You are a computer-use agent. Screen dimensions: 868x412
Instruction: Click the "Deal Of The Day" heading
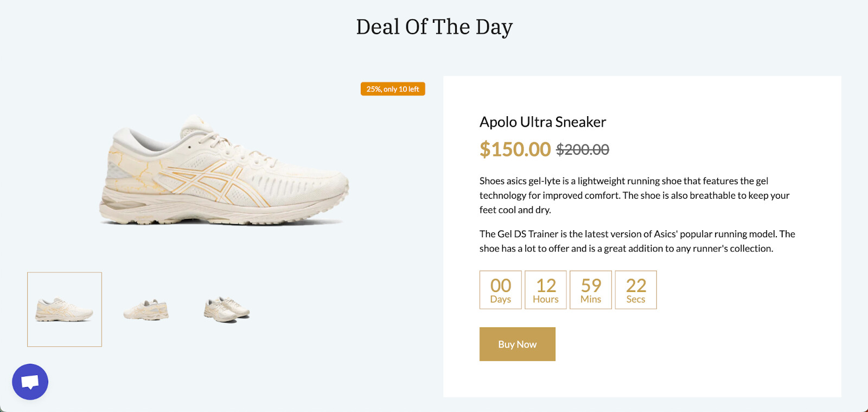[434, 27]
